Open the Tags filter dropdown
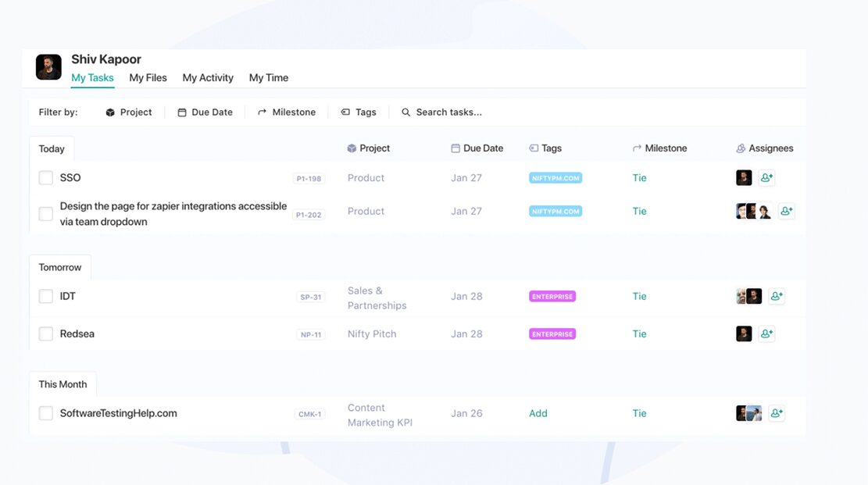 359,112
